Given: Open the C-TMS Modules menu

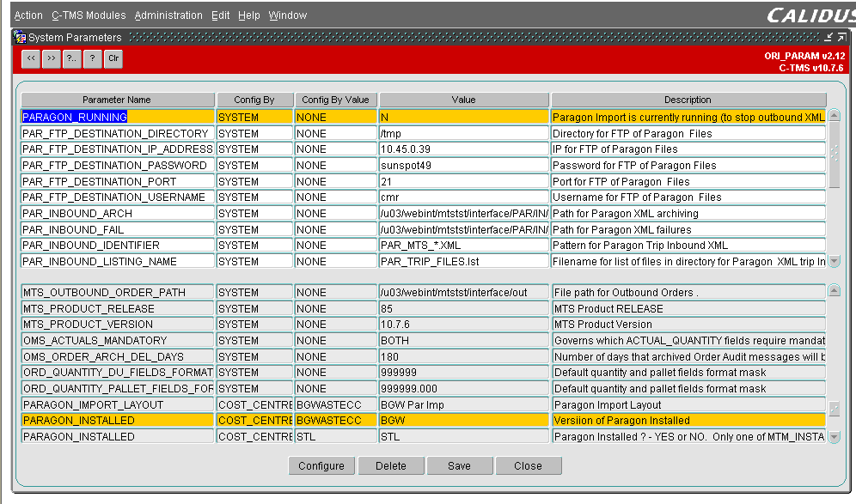Looking at the screenshot, I should [x=89, y=15].
